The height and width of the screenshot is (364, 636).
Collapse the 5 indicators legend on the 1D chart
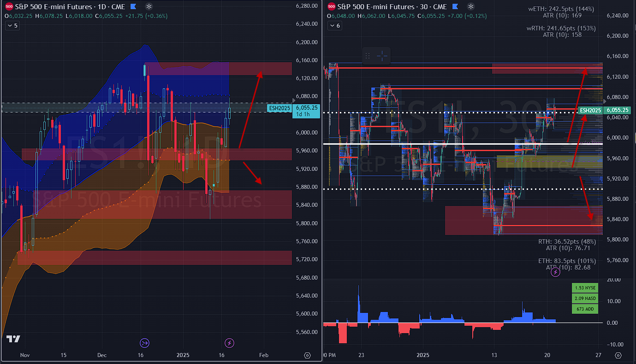pos(12,26)
